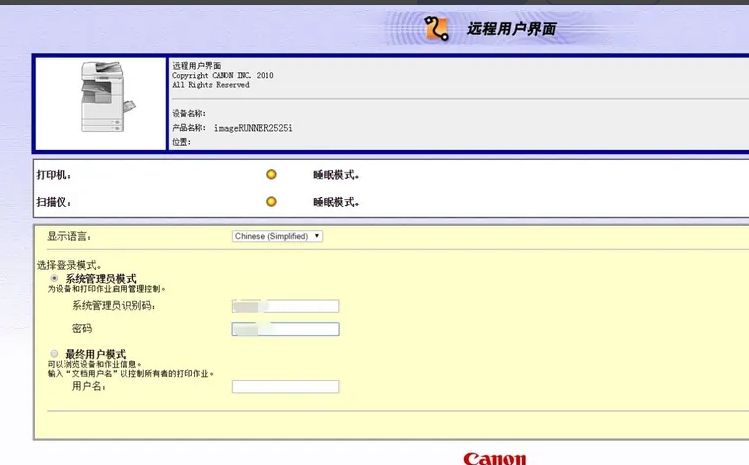The height and width of the screenshot is (465, 749).
Task: Click the printer 睡眠模式 status text
Action: (x=336, y=175)
